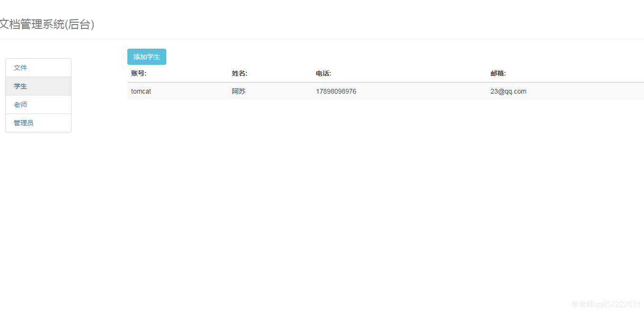Click the highlighted 学生 navigation item
Screen dimensions: 644x313
click(x=20, y=86)
